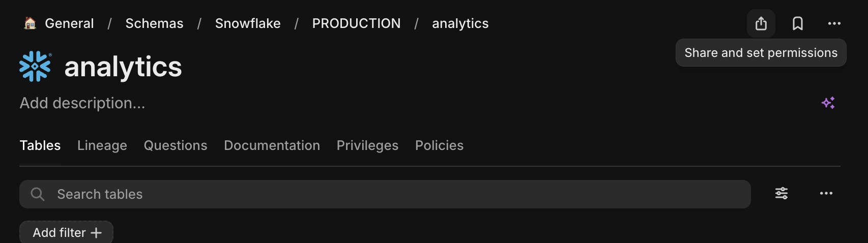Open PRODUCTION in the breadcrumb

click(x=356, y=23)
